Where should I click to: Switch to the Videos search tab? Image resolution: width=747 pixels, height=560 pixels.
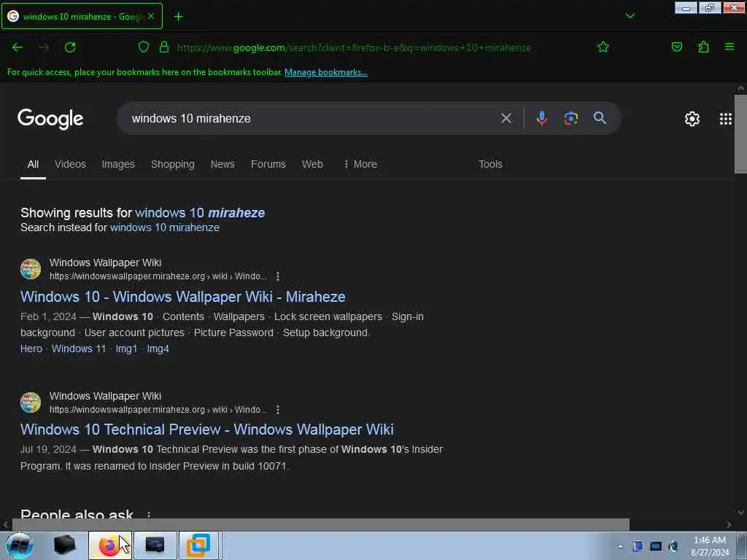(70, 164)
